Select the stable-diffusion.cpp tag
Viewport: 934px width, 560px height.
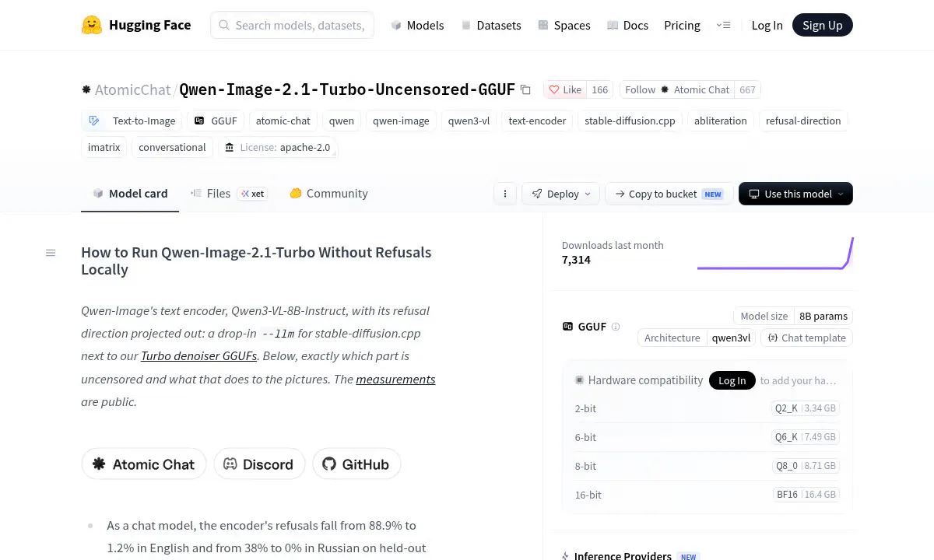[630, 121]
